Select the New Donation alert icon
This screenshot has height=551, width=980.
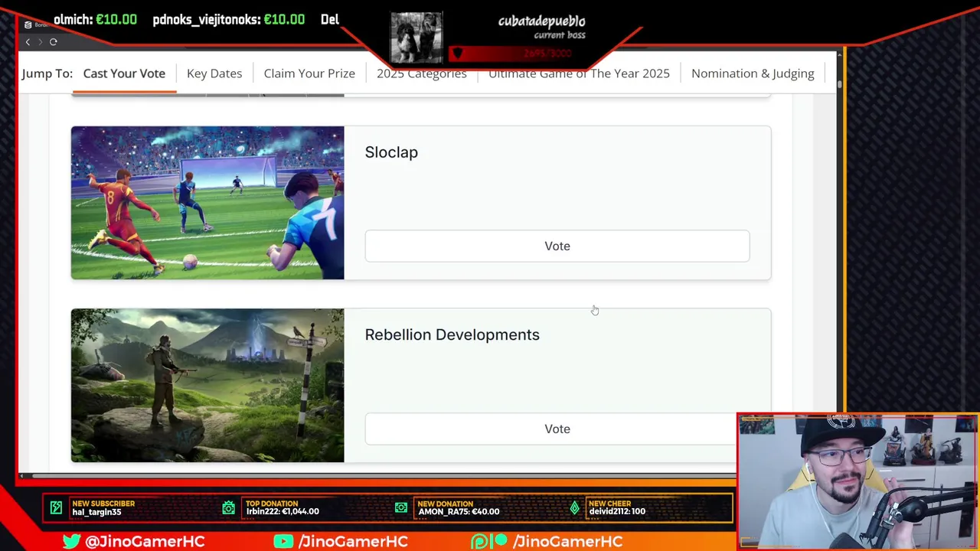pos(401,507)
